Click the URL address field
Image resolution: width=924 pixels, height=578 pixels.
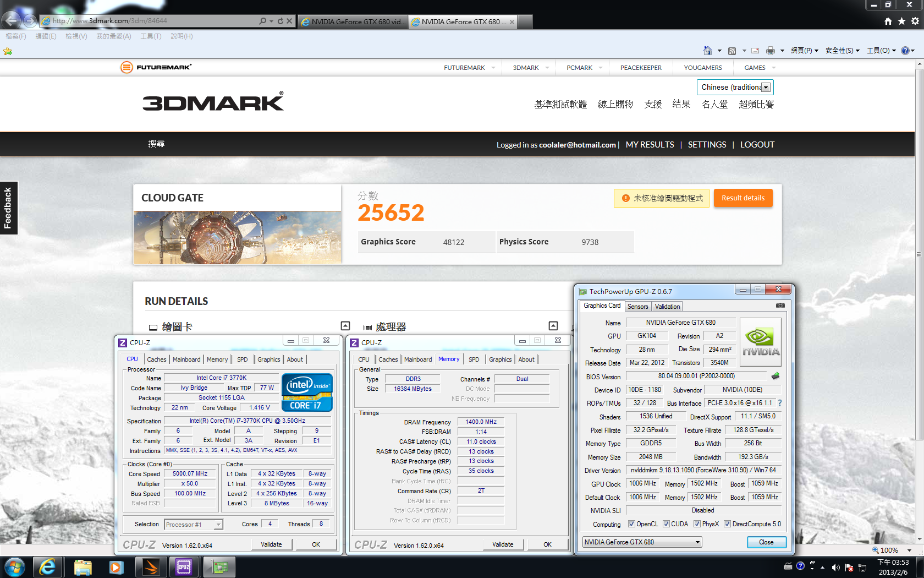(148, 21)
